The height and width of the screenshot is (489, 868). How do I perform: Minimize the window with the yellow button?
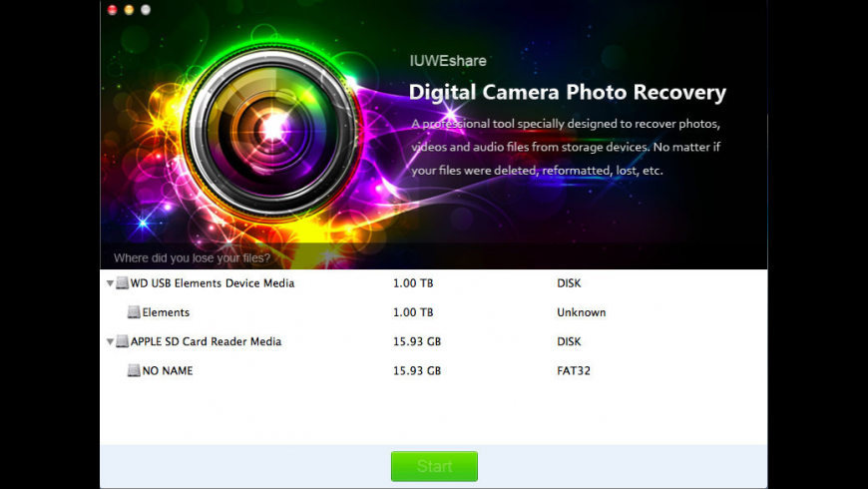(129, 10)
